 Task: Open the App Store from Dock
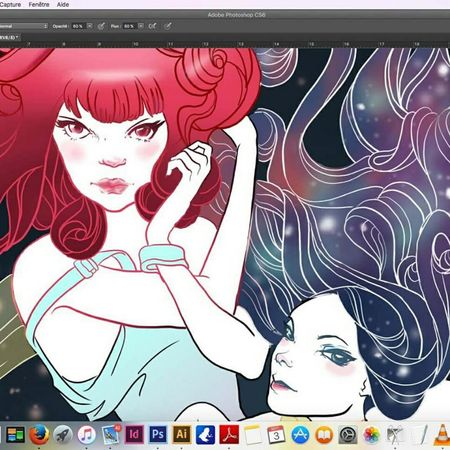[300, 435]
